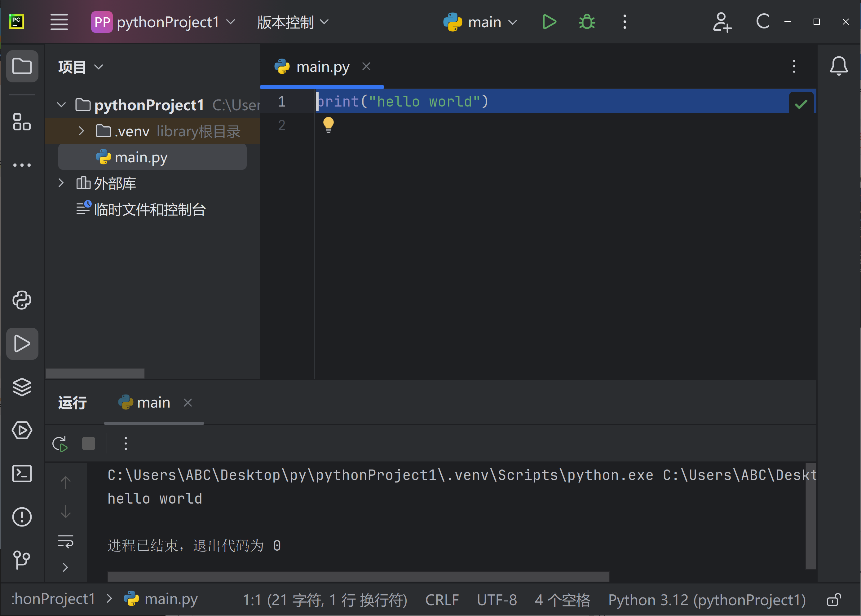
Task: Click the search everywhere icon
Action: [763, 21]
